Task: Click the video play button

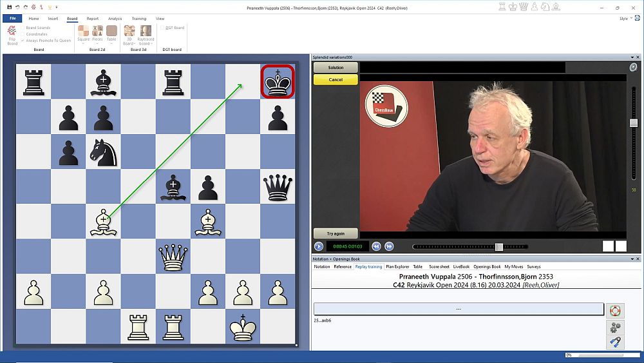Action: click(x=319, y=246)
